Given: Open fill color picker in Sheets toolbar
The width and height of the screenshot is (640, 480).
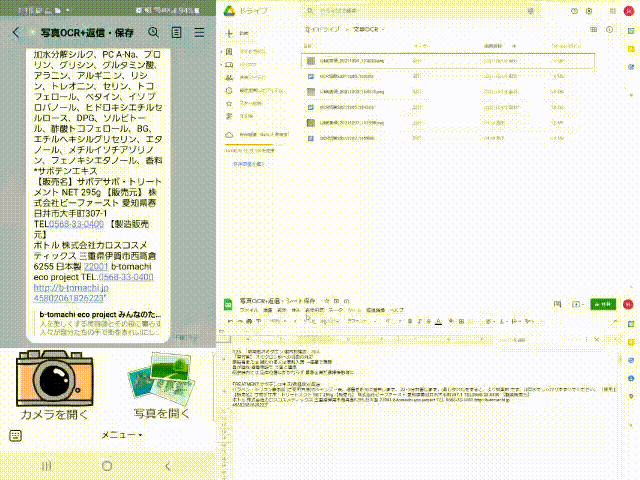Looking at the screenshot, I should pos(451,322).
